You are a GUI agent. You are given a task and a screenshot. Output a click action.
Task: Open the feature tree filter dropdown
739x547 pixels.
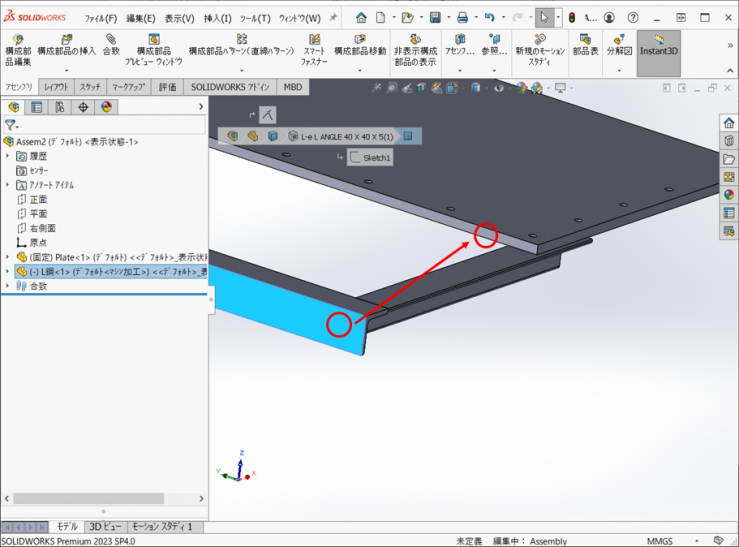tap(11, 126)
